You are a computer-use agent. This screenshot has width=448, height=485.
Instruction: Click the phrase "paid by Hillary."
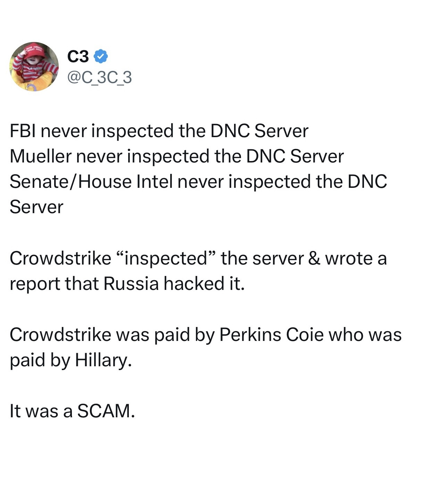71,360
